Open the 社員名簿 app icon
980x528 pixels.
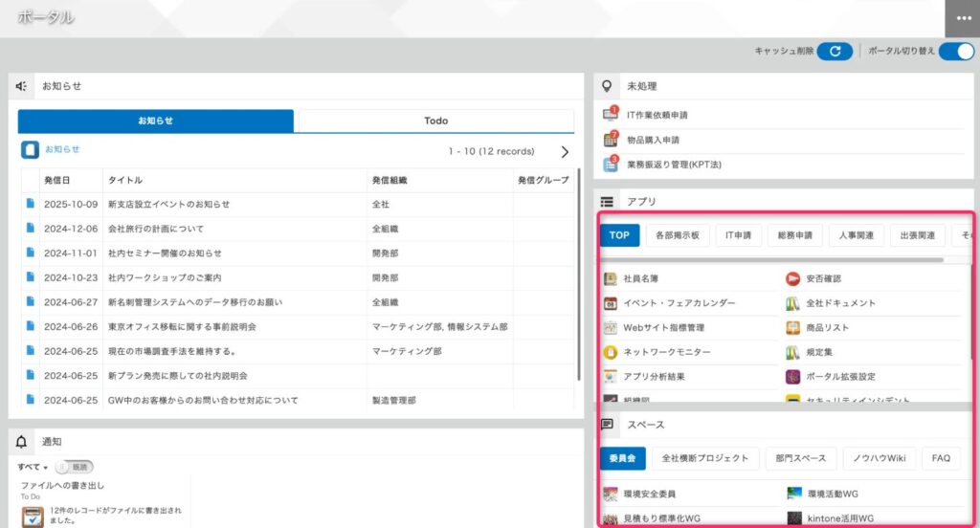click(x=611, y=278)
